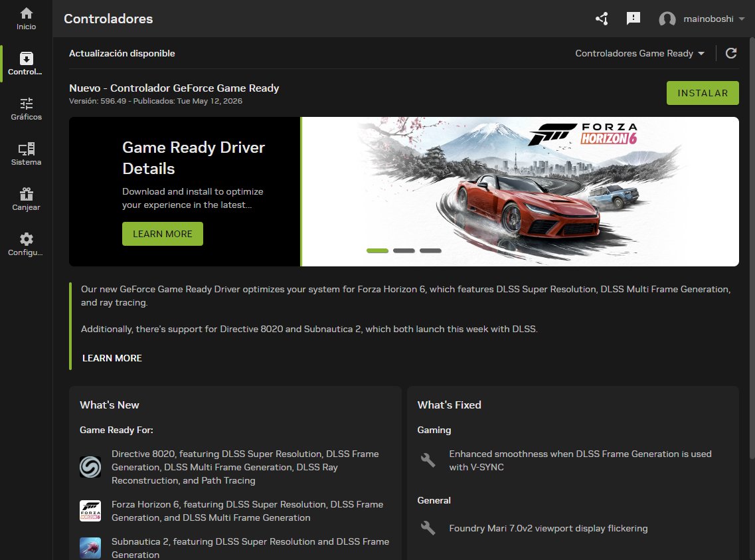Click Enhanced smoothness DLSS Frame Generation text
Viewport: 755px width, 560px height.
point(580,460)
